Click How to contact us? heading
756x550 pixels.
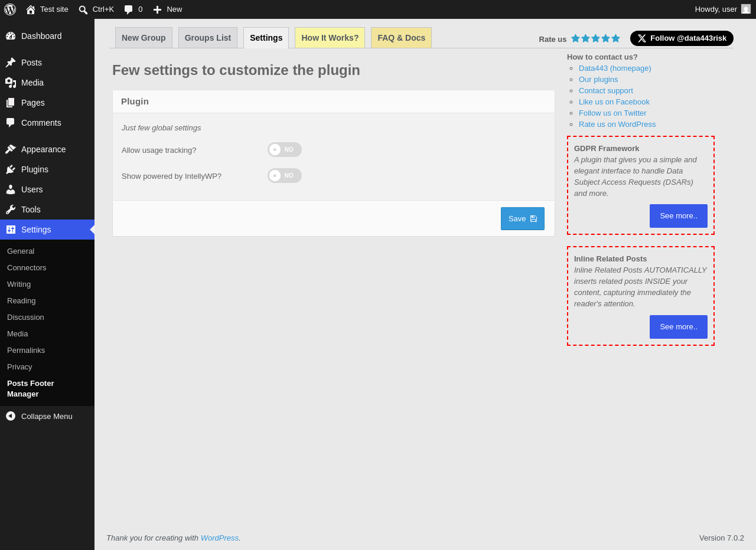pos(602,57)
